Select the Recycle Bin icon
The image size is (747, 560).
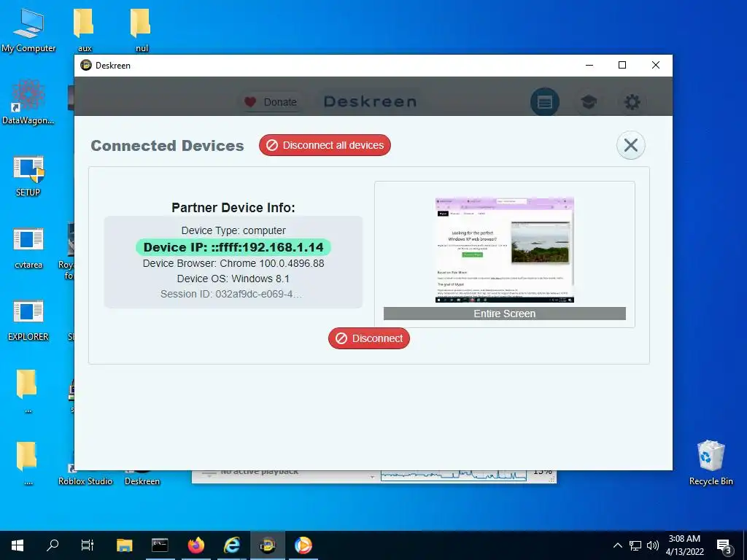coord(711,463)
